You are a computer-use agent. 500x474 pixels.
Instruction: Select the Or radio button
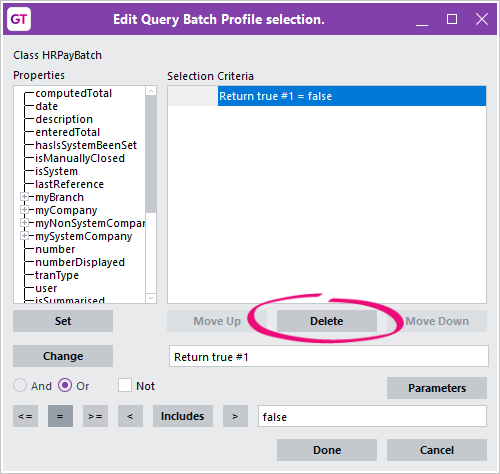[65, 386]
